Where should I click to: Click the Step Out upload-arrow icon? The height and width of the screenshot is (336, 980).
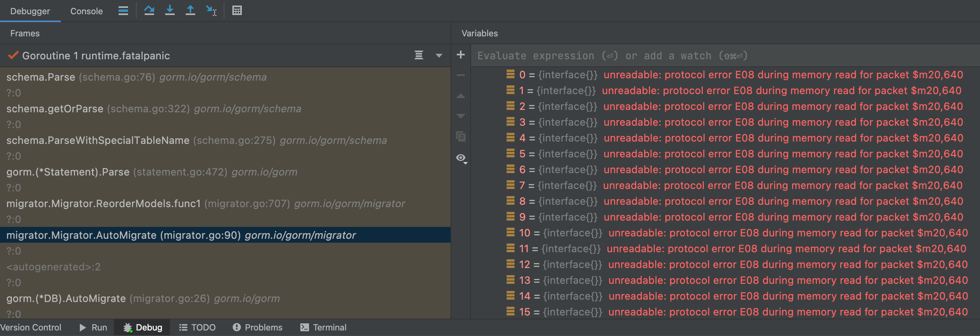click(x=190, y=11)
